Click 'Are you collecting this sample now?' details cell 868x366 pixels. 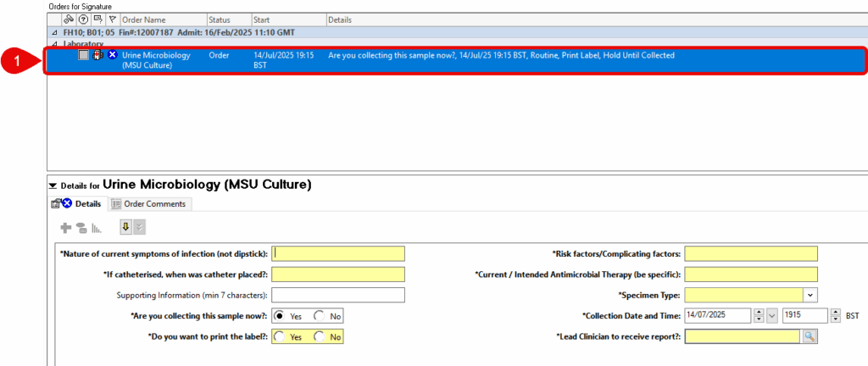click(501, 55)
